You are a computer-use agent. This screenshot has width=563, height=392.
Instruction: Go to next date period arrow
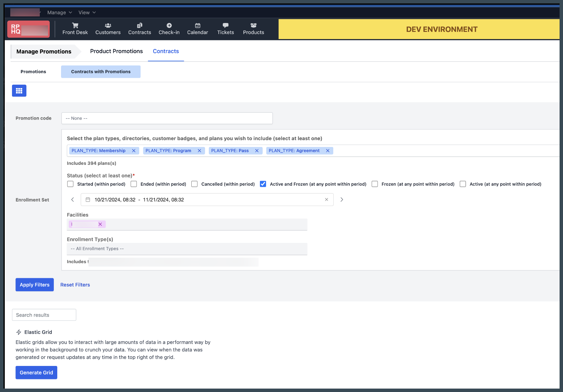[x=342, y=199]
